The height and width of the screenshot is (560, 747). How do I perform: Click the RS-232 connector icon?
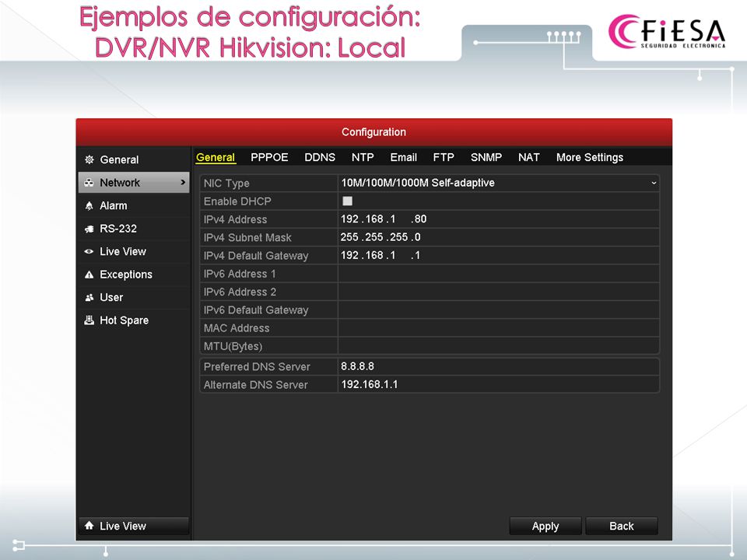click(89, 229)
